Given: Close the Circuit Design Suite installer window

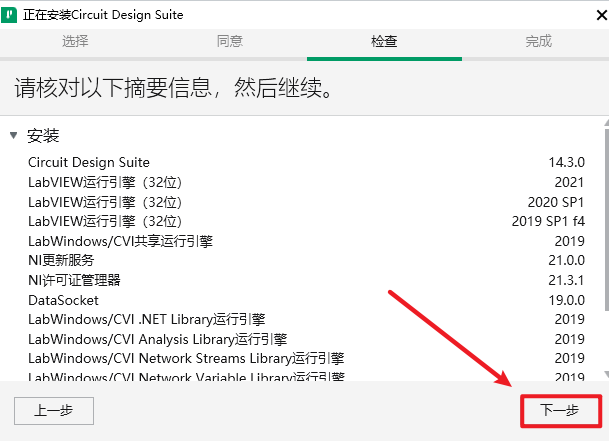Looking at the screenshot, I should pos(602,15).
